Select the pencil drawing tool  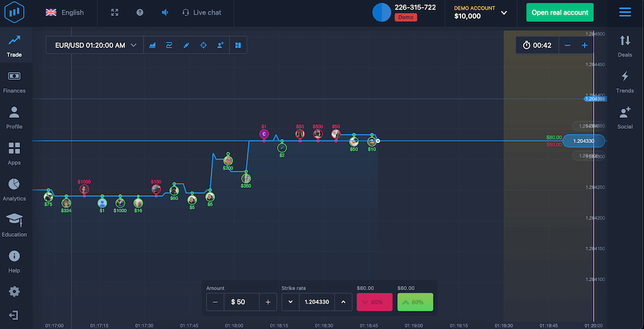coord(186,46)
